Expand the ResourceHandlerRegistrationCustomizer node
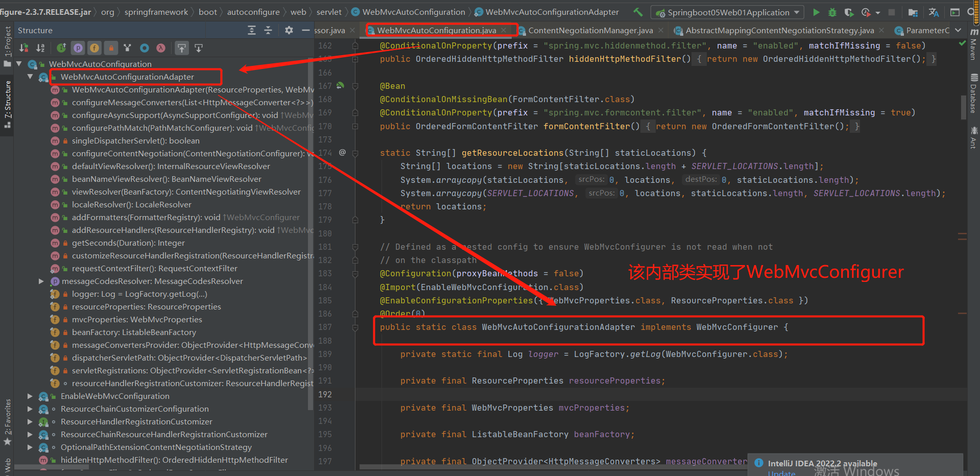The height and width of the screenshot is (476, 980). click(30, 422)
